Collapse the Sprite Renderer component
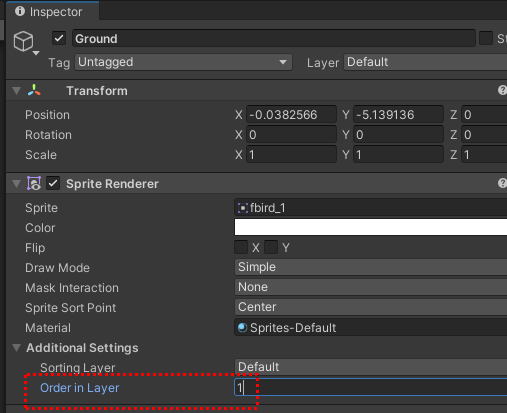Screen dimensions: 507x413 click(x=16, y=184)
